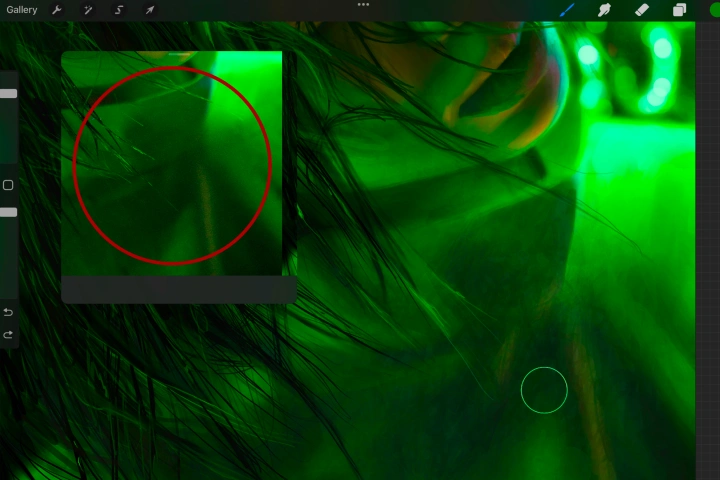Tap the Reference window bottom gray bar

179,289
